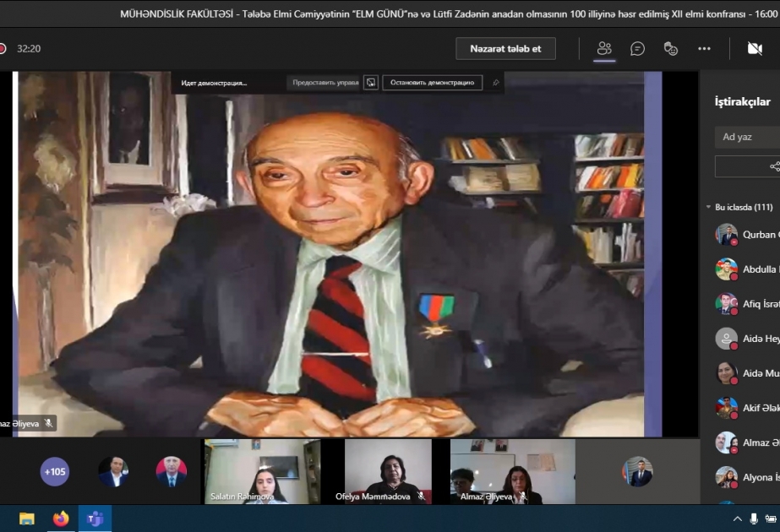This screenshot has height=532, width=780.
Task: Click the battery tray icon
Action: [x=771, y=519]
